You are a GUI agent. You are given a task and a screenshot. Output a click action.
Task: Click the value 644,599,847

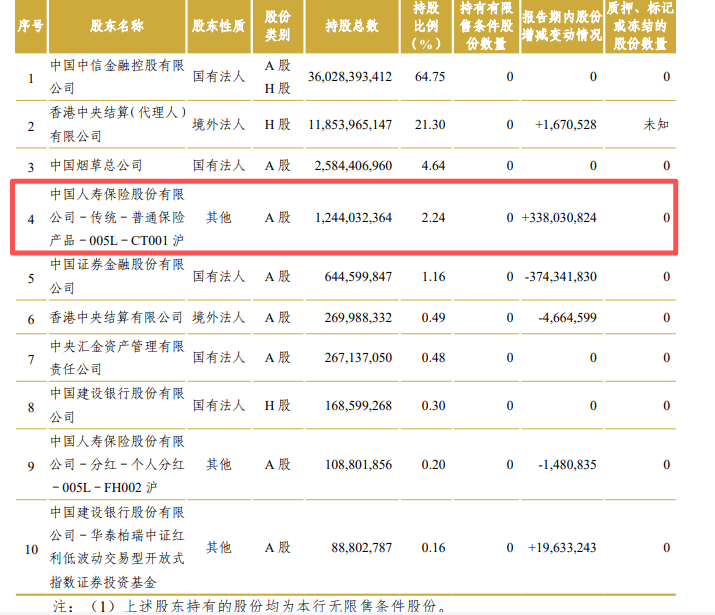coord(358,277)
